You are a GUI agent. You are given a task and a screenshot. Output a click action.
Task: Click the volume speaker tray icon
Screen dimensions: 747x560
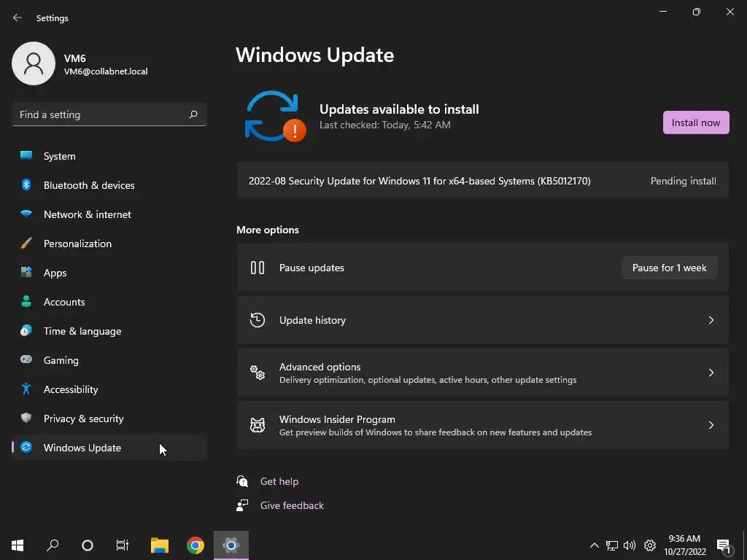click(630, 545)
